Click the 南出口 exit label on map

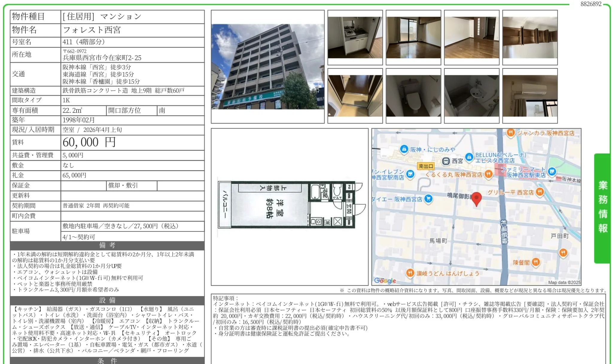426,166
